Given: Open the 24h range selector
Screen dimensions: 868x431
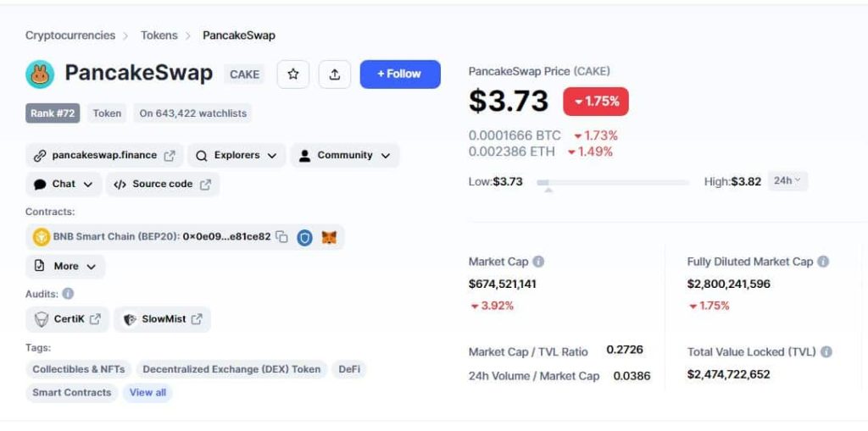Looking at the screenshot, I should pos(787,181).
